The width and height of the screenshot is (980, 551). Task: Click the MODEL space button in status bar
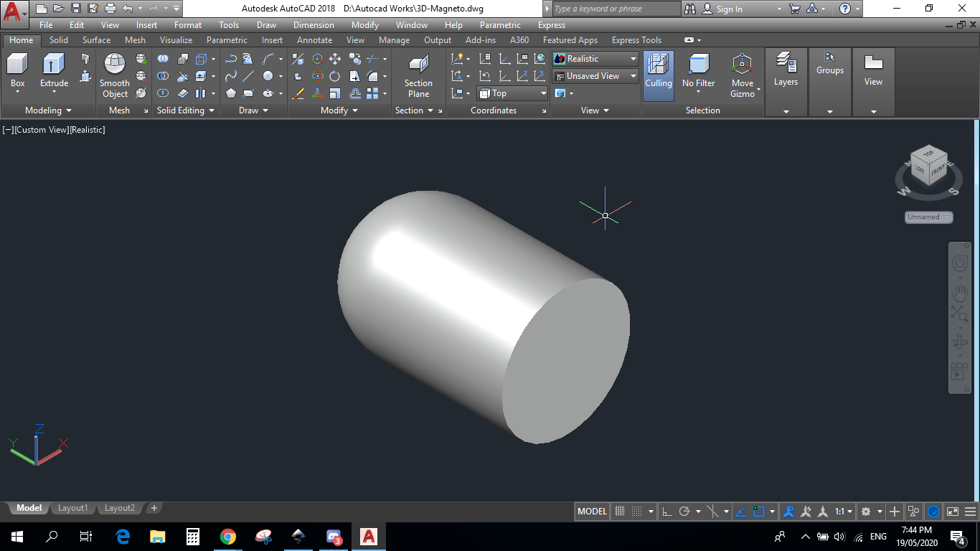pos(592,512)
